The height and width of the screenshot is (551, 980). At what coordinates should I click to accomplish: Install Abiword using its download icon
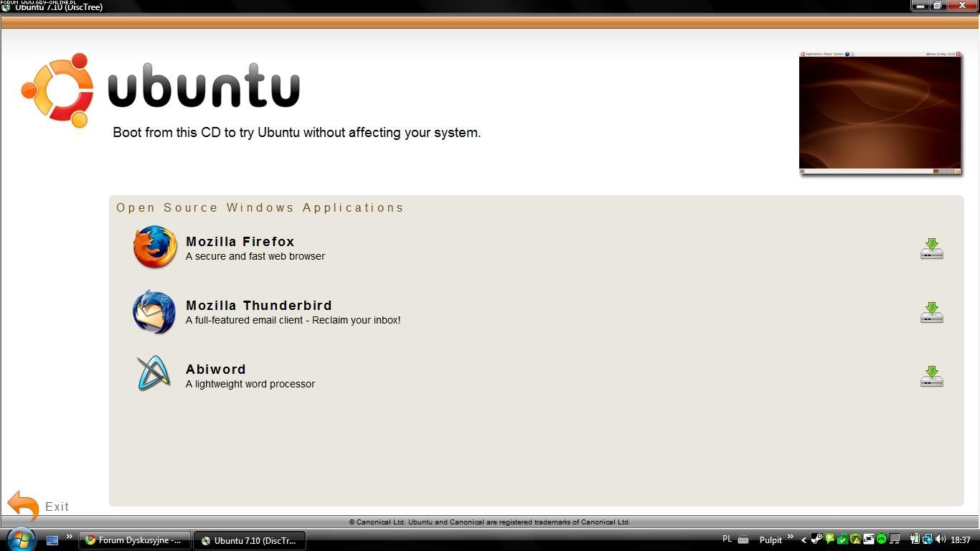pyautogui.click(x=931, y=376)
